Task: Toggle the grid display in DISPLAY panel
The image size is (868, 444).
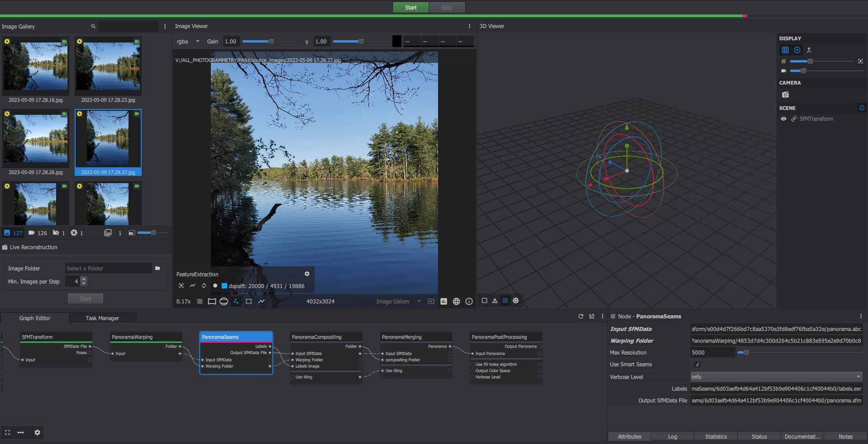Action: tap(785, 50)
